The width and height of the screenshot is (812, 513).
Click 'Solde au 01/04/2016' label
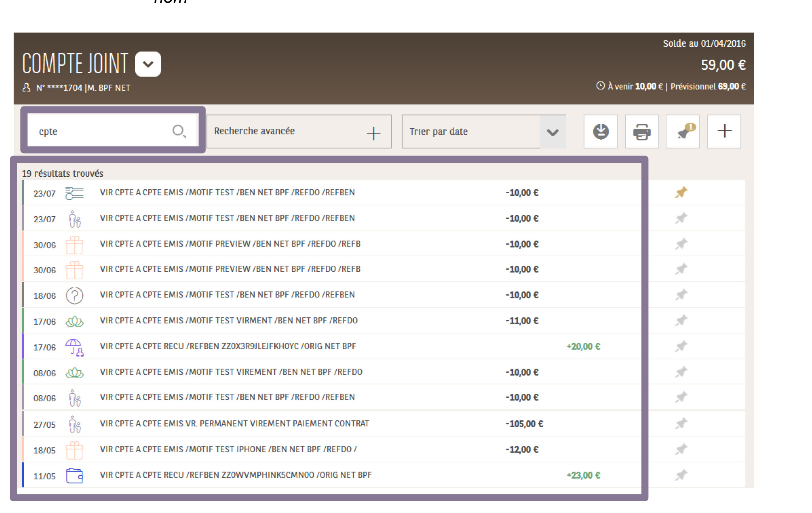(704, 43)
